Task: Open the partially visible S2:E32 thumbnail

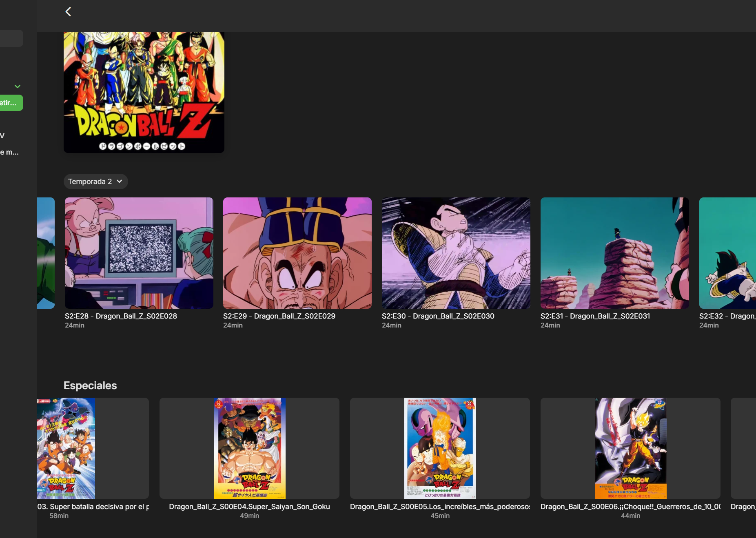Action: pyautogui.click(x=727, y=253)
